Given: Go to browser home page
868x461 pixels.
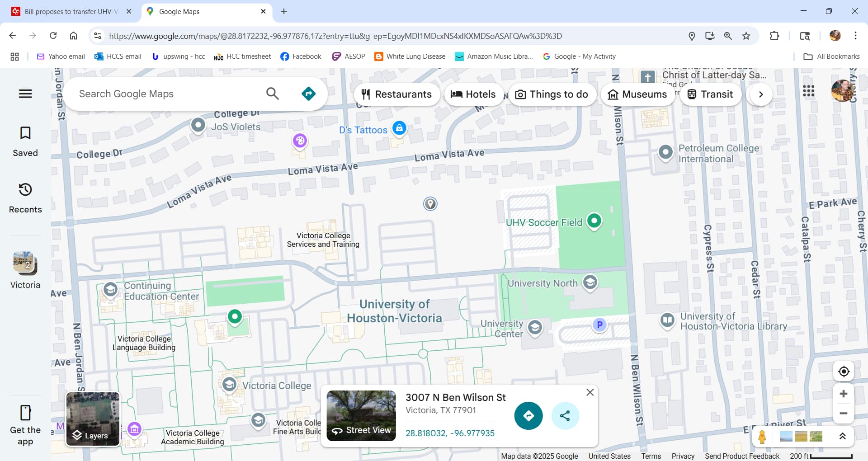Looking at the screenshot, I should pyautogui.click(x=73, y=36).
